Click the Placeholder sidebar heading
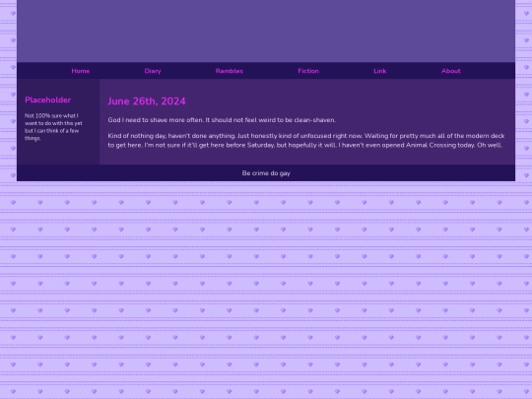The image size is (532, 399). coord(48,100)
